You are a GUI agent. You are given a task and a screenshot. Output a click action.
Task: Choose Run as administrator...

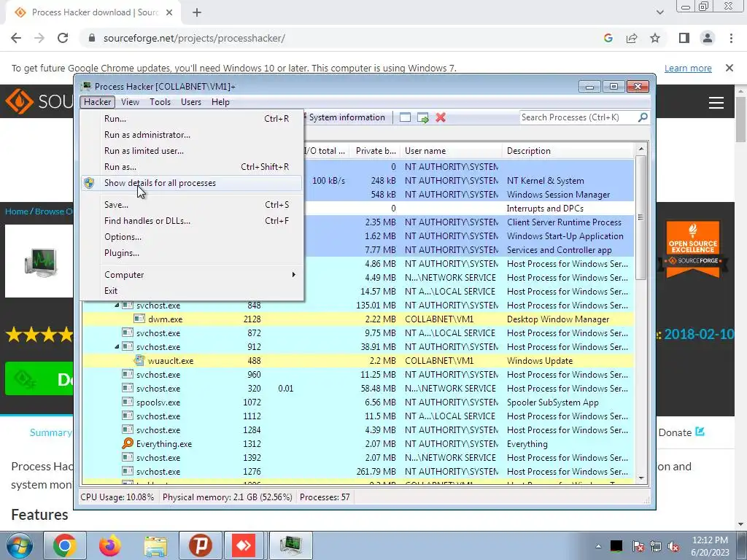(192, 135)
